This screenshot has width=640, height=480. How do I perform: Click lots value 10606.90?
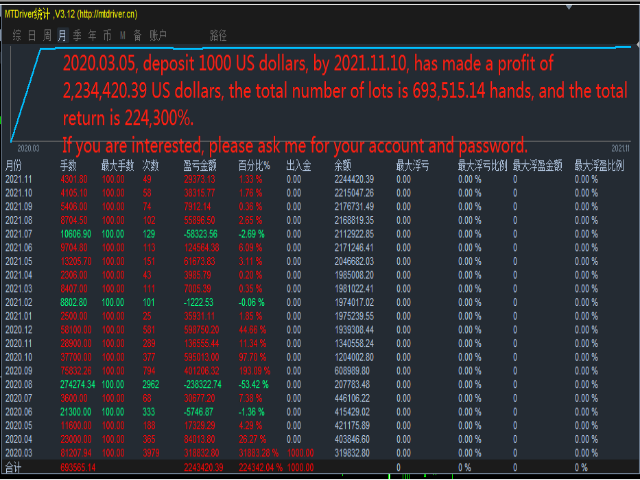[76, 234]
